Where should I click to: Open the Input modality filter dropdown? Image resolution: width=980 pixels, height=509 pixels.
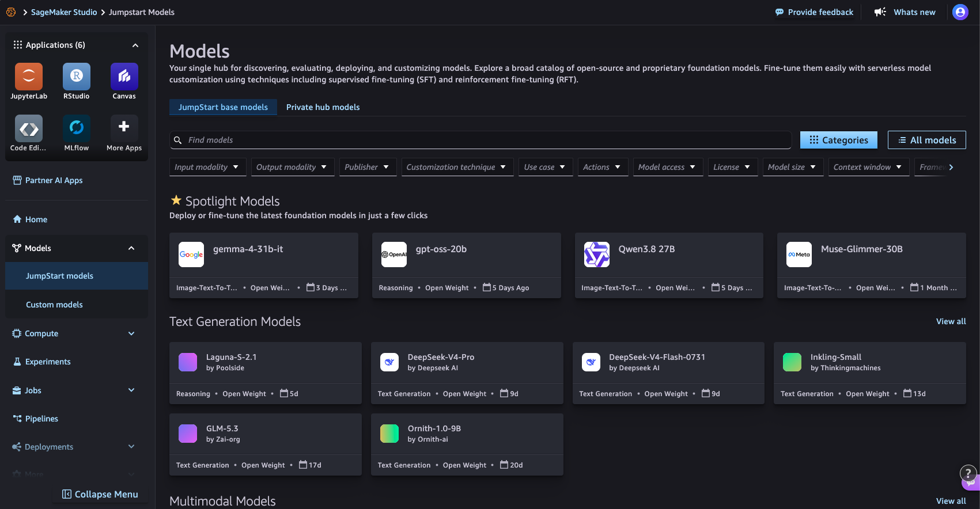pos(208,167)
